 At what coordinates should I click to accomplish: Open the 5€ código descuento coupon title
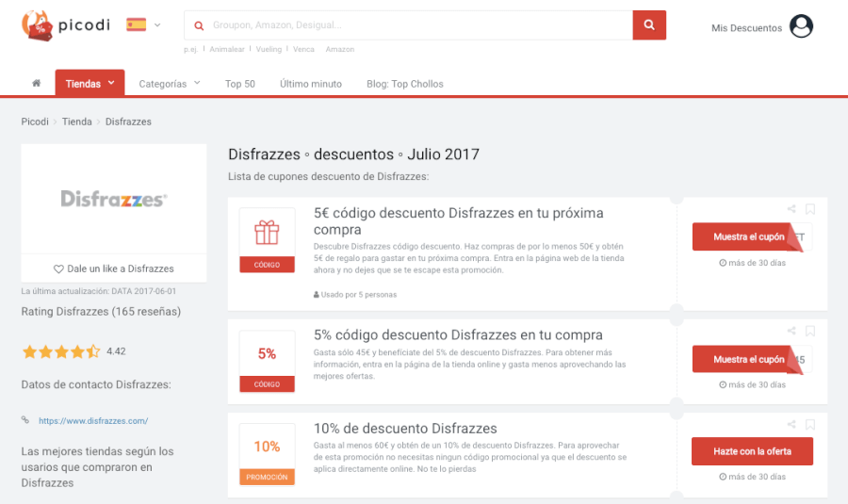(458, 221)
